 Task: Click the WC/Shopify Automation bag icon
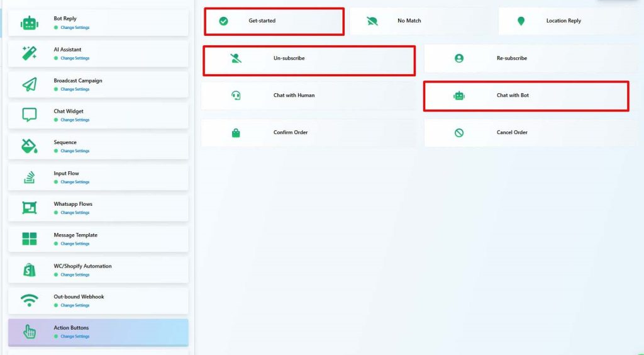[x=29, y=270]
